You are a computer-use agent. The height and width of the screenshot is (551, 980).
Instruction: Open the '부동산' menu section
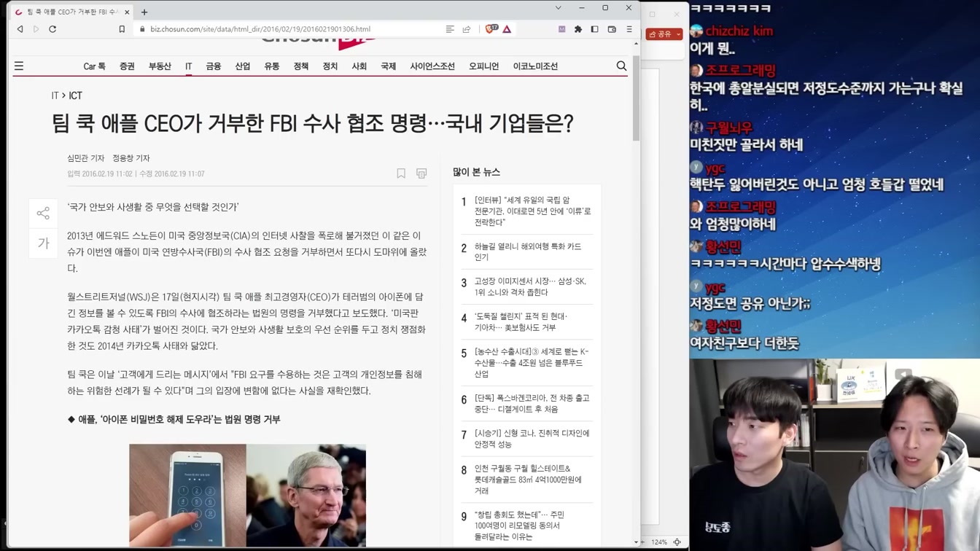160,66
